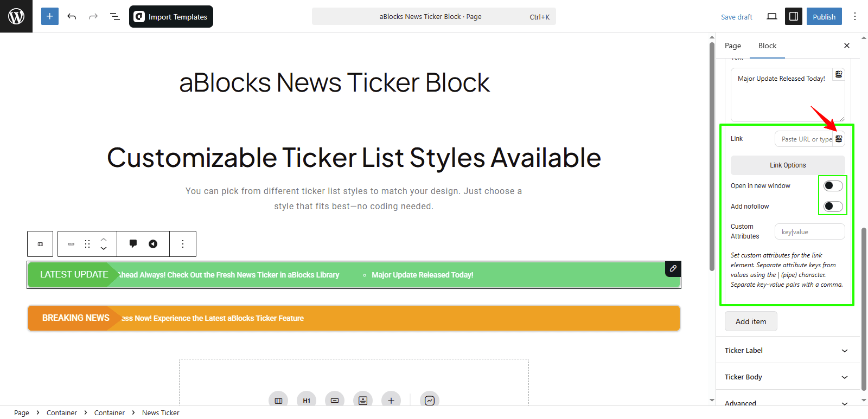Click the News Ticker block type icon
Viewport: 868px width, 419px height.
pyautogui.click(x=71, y=244)
